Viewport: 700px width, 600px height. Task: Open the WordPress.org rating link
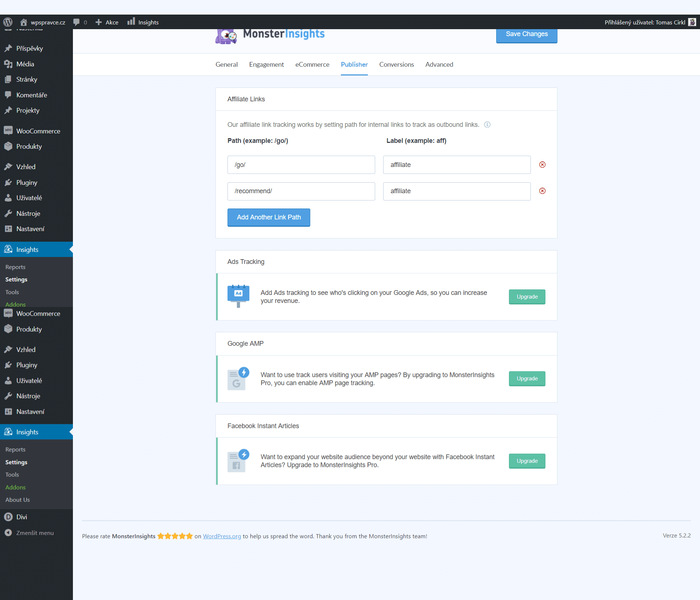click(222, 536)
